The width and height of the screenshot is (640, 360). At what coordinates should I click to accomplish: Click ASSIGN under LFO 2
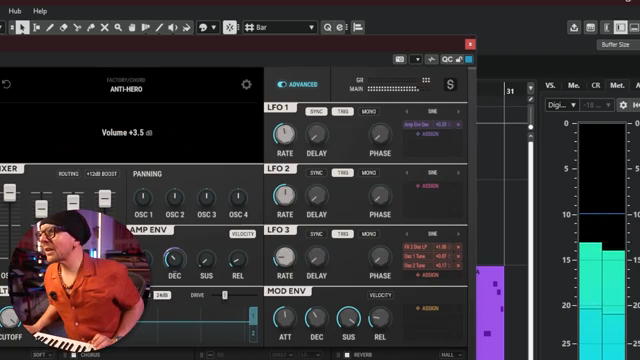click(x=427, y=186)
